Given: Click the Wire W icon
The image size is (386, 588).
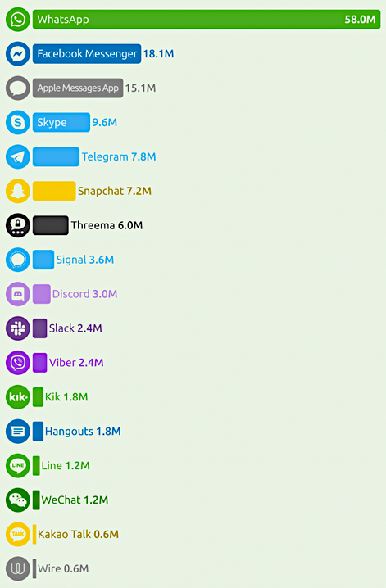Looking at the screenshot, I should tap(18, 568).
